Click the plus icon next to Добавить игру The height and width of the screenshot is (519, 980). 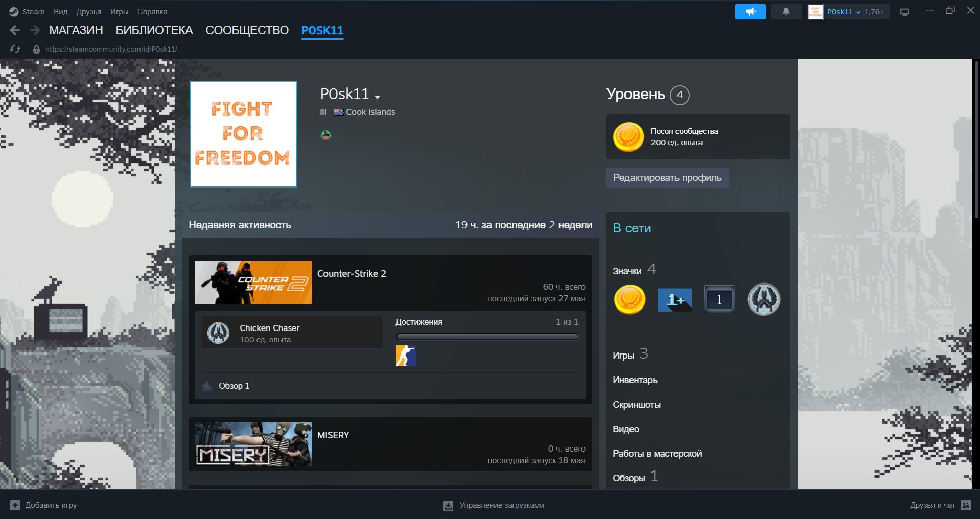[15, 505]
